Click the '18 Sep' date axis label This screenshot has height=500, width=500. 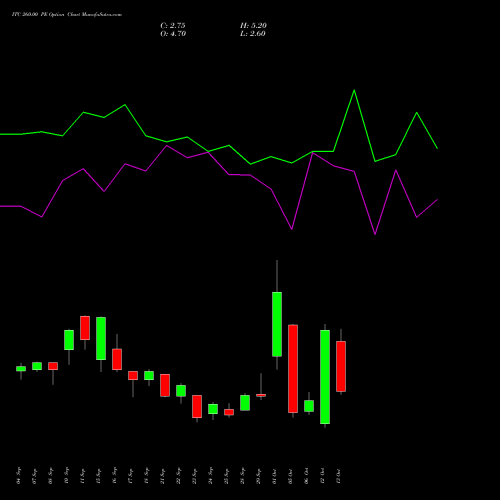[x=147, y=476]
